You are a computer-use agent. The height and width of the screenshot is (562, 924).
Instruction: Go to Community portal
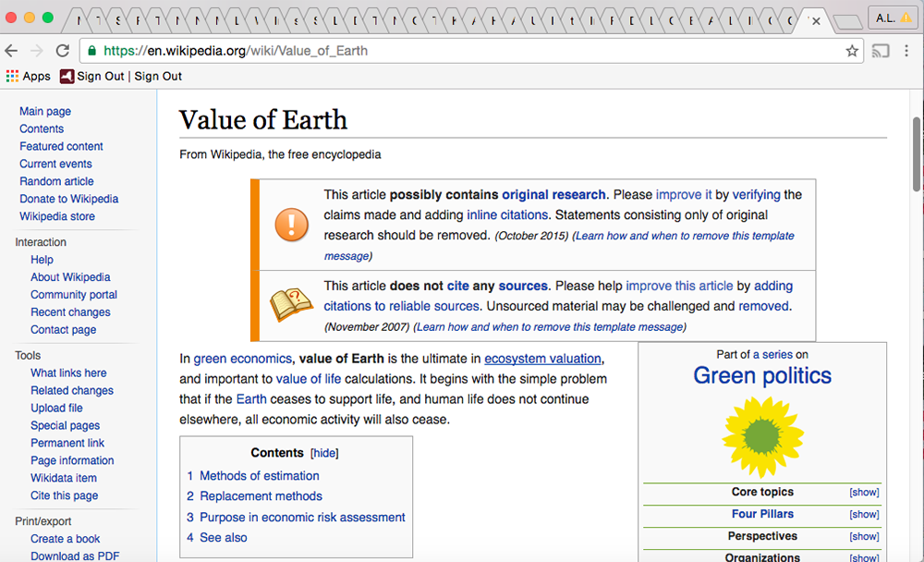click(74, 294)
